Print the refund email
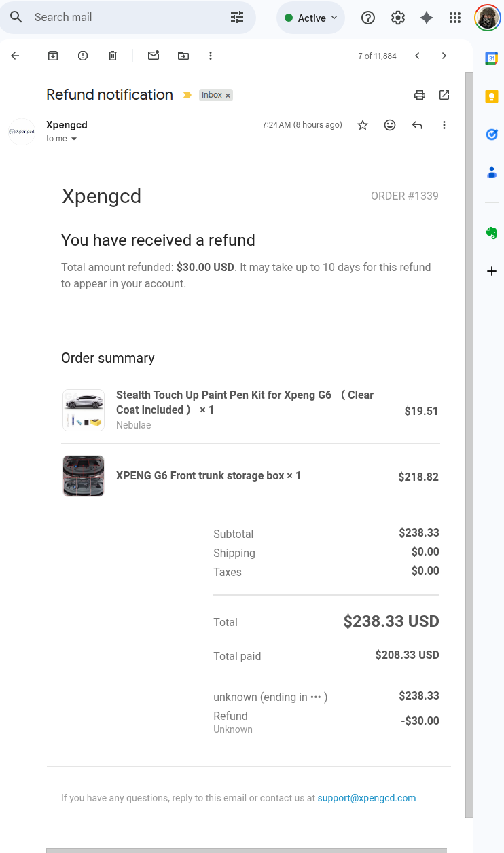The image size is (504, 853). (420, 95)
